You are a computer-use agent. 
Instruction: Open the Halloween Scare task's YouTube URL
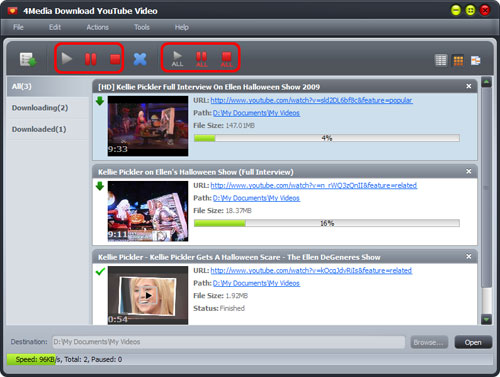coord(311,270)
